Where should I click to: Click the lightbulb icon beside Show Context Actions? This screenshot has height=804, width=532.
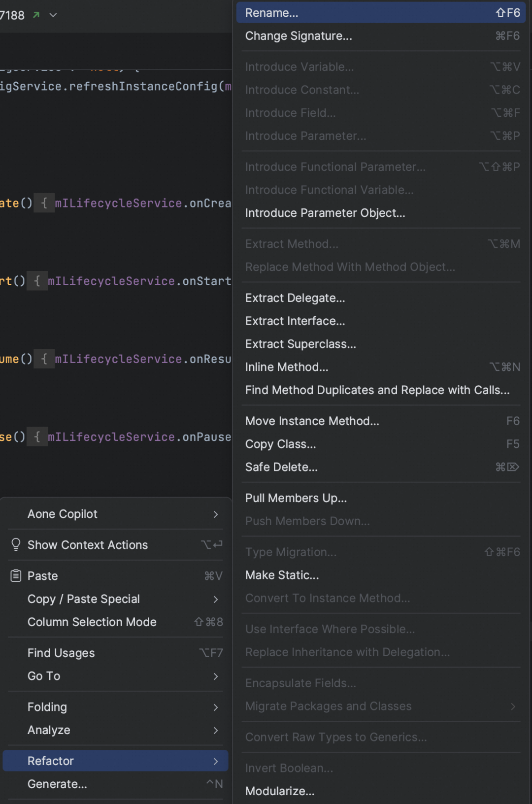click(16, 544)
